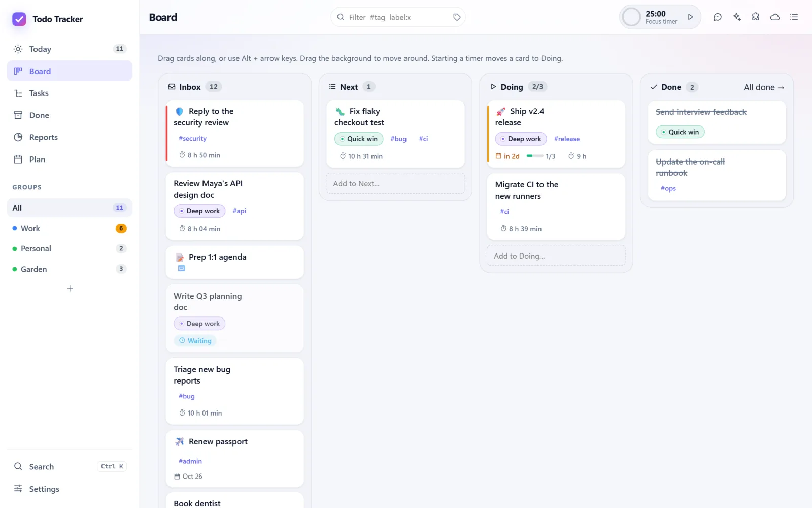Open the Triage new bug reports card
The width and height of the screenshot is (812, 508).
coord(235,391)
